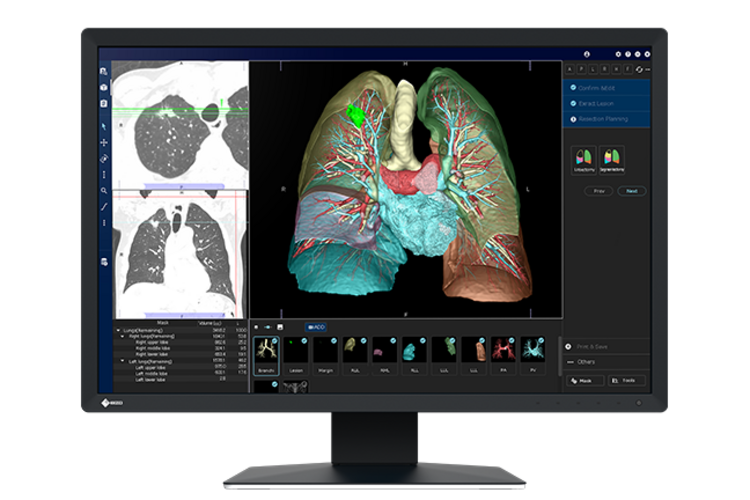This screenshot has width=750, height=500.
Task: Click the axial CT view slider bar
Action: (178, 186)
